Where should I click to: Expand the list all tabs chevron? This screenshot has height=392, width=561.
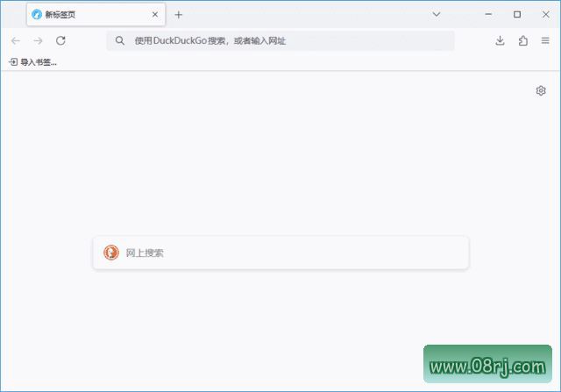click(437, 14)
